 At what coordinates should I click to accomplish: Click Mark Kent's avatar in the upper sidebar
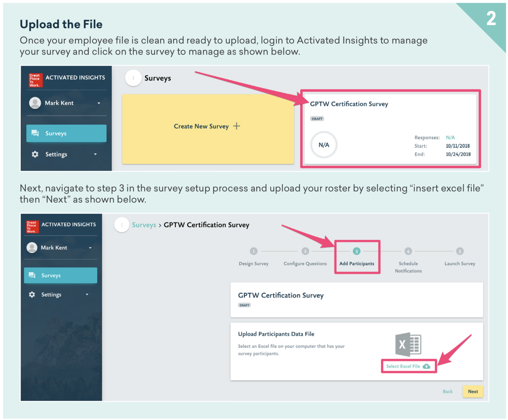pyautogui.click(x=35, y=103)
